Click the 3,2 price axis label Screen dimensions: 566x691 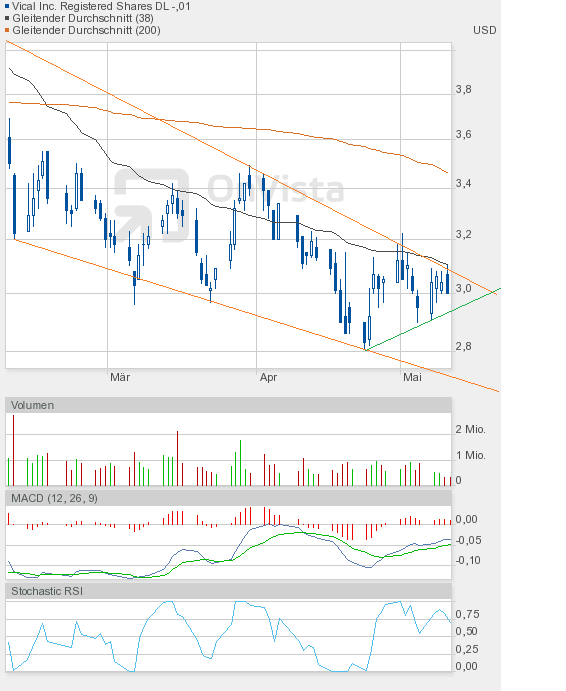point(463,234)
